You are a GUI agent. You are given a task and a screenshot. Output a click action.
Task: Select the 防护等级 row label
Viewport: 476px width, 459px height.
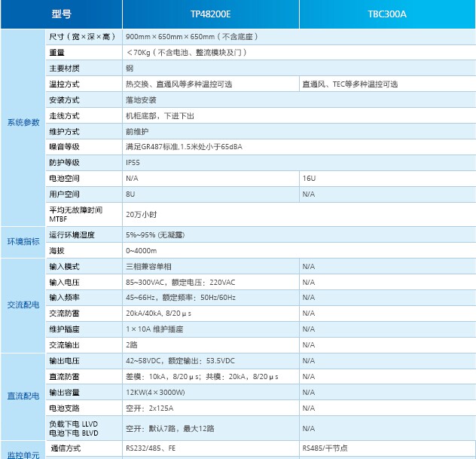tap(64, 163)
